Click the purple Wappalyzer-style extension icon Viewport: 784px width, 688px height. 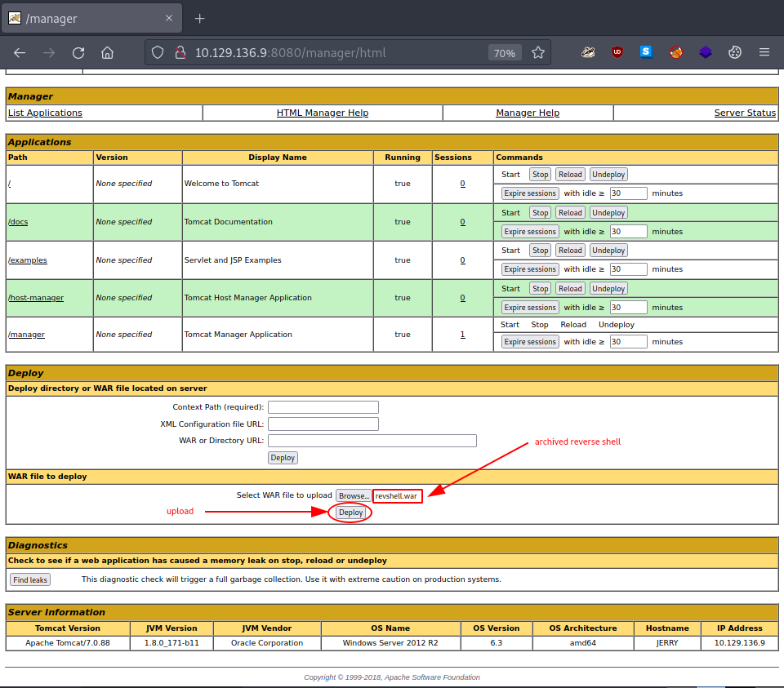click(705, 51)
